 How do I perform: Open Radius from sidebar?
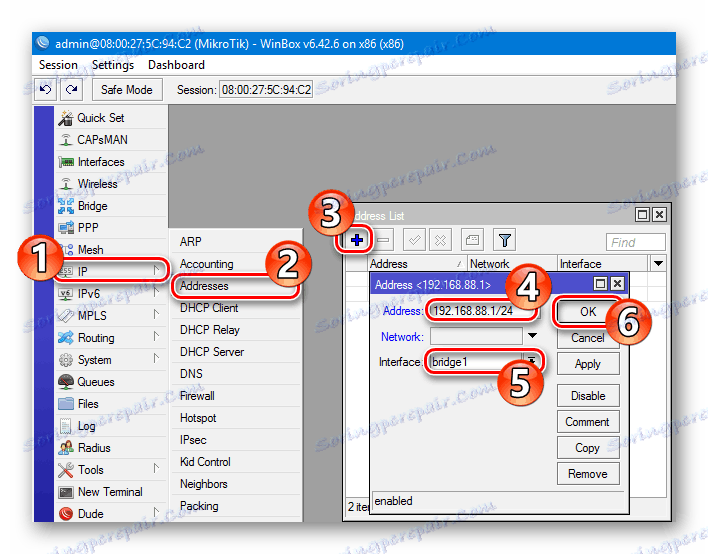(x=111, y=448)
